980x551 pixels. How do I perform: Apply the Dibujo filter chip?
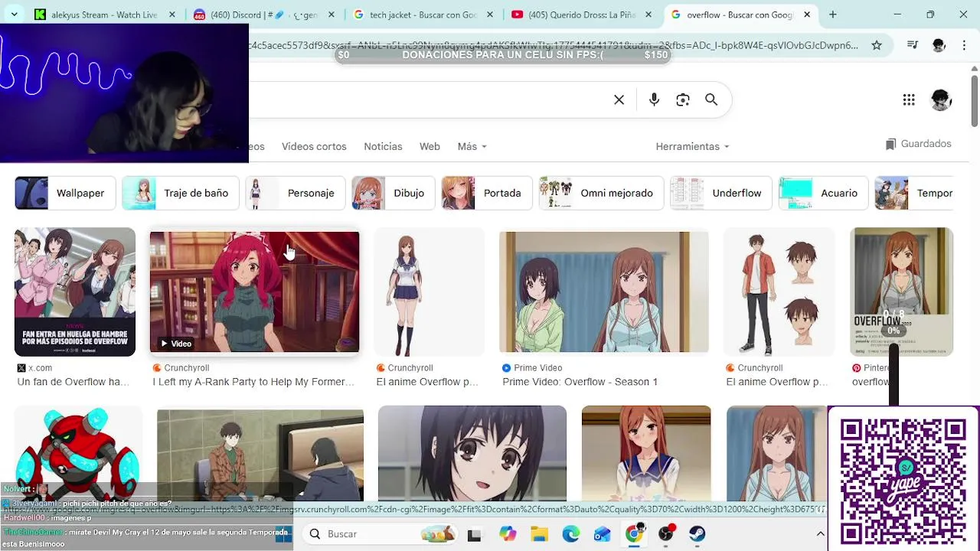click(393, 193)
